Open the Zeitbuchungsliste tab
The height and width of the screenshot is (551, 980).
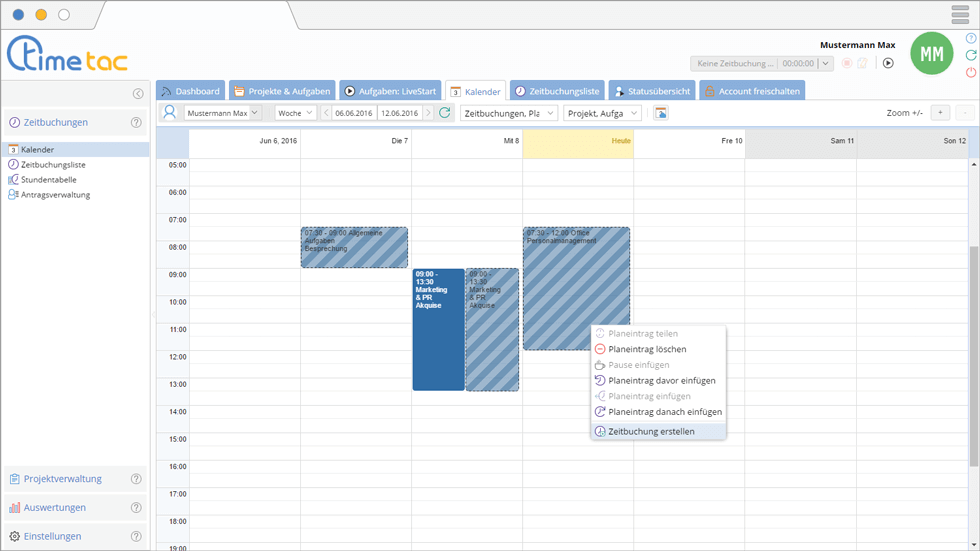(557, 91)
